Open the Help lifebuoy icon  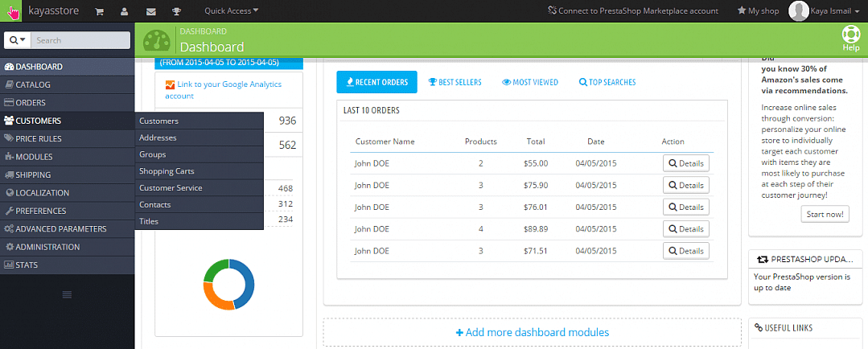(851, 35)
